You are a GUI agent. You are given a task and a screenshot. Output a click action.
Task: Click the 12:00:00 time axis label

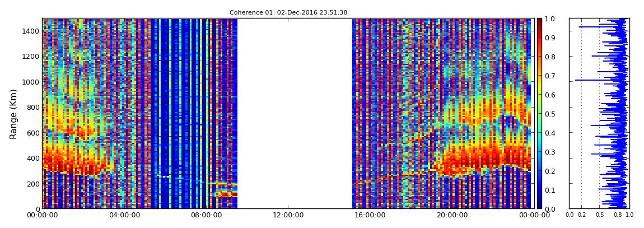287,215
